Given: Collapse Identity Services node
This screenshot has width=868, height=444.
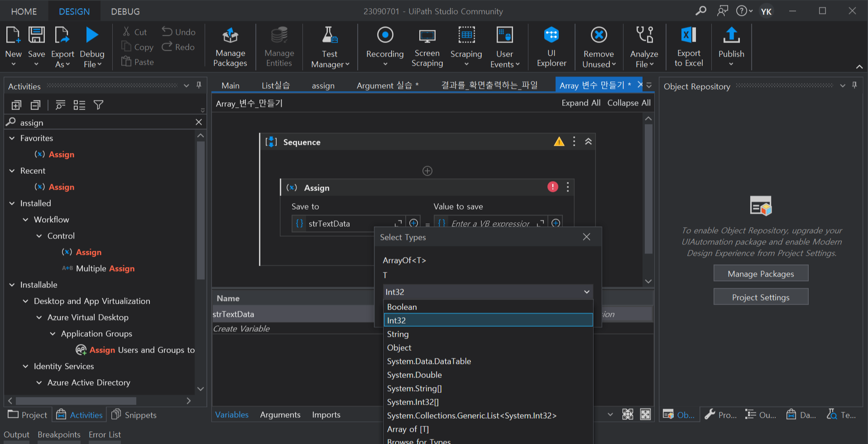Looking at the screenshot, I should pyautogui.click(x=26, y=366).
